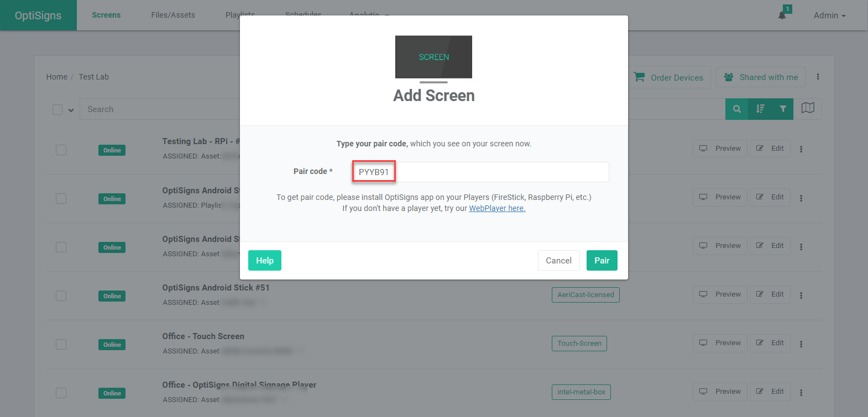The width and height of the screenshot is (868, 417).
Task: Follow the WebPlayer here link
Action: point(497,208)
